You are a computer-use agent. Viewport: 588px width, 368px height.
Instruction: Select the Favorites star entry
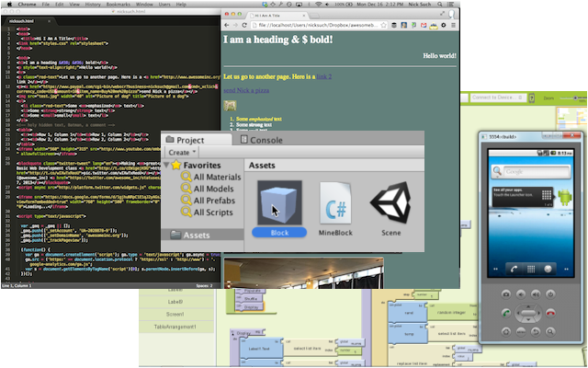[x=198, y=165]
